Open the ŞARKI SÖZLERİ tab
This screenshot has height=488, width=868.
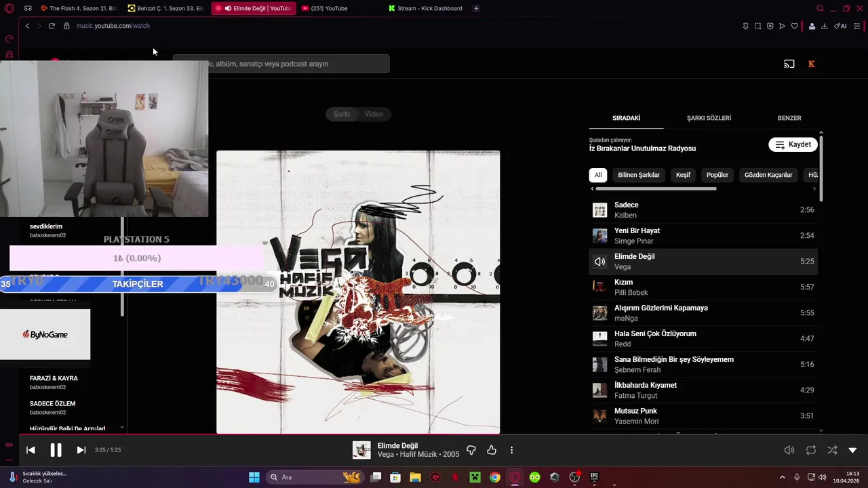tap(709, 118)
